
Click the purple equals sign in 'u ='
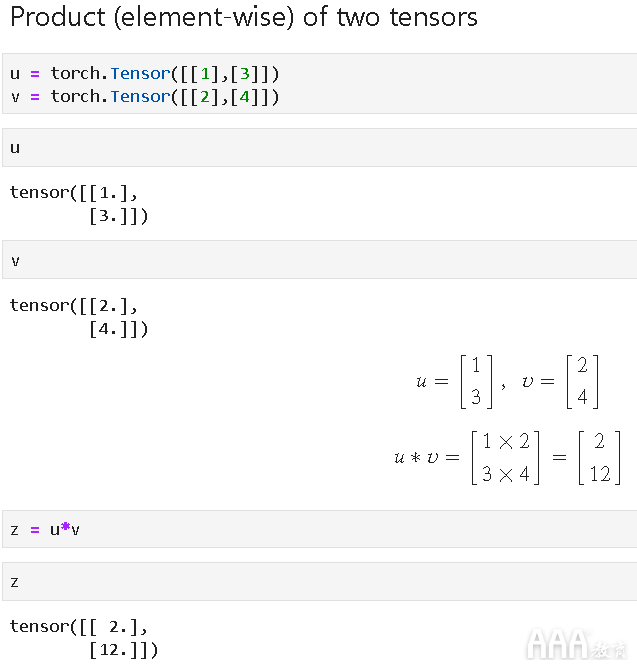coord(35,74)
